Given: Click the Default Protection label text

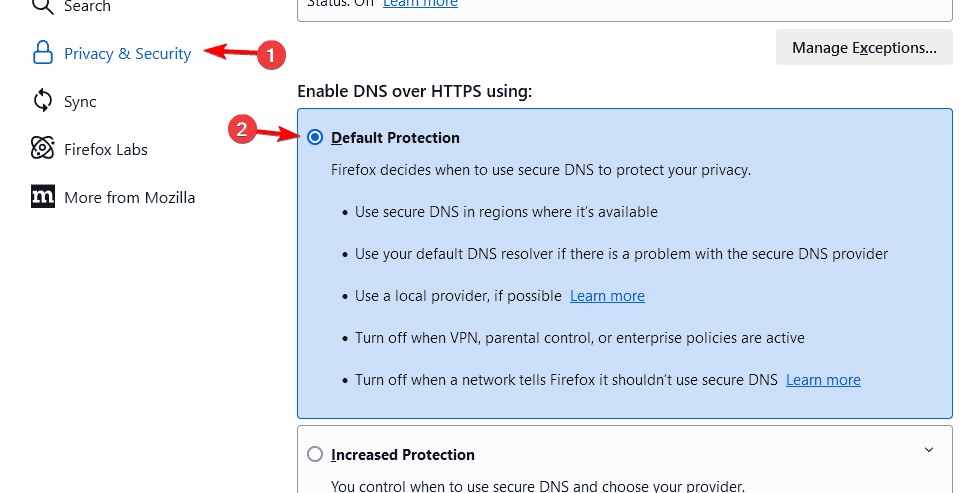Looking at the screenshot, I should point(395,138).
